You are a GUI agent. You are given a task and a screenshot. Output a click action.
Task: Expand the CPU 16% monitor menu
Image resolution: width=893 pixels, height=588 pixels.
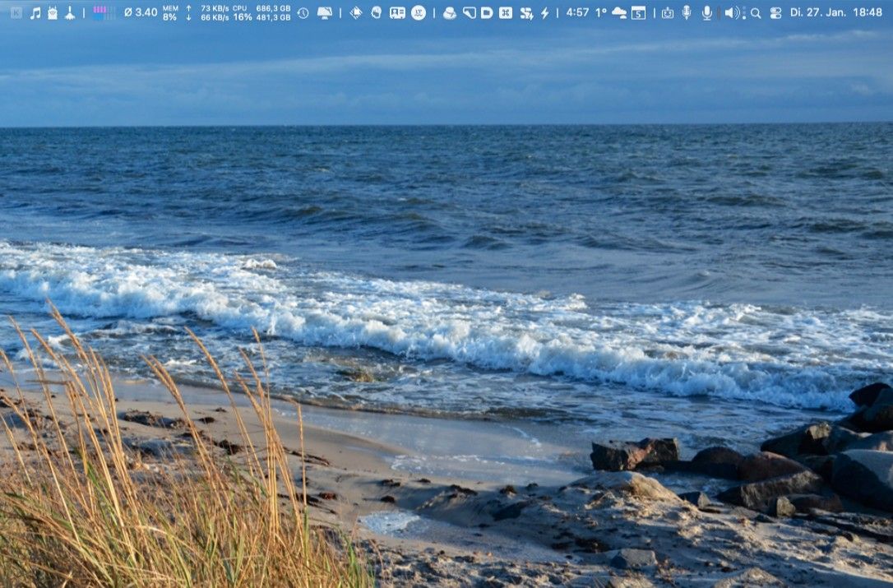pyautogui.click(x=243, y=12)
